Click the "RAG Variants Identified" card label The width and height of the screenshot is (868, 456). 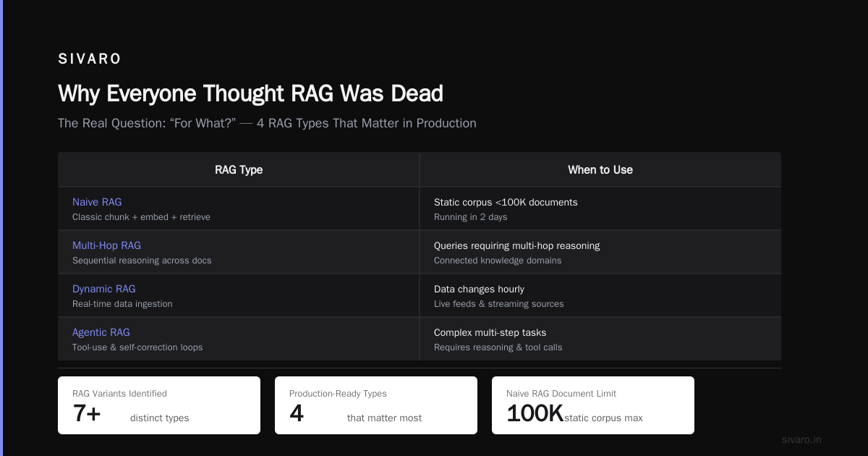coord(119,394)
